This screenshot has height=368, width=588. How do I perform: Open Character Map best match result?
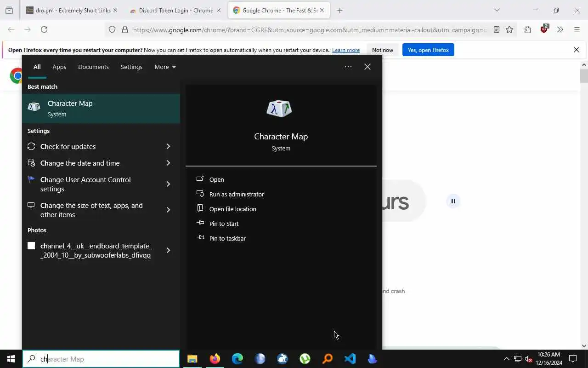click(x=101, y=109)
